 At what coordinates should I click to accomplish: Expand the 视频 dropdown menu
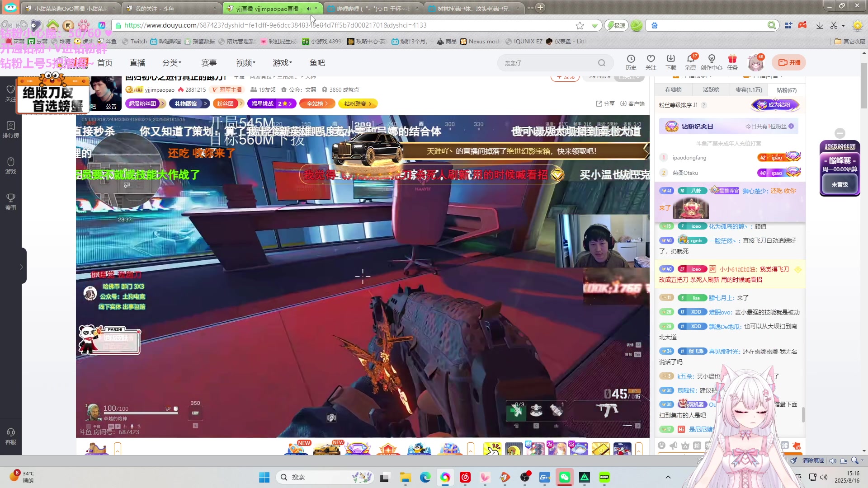[x=246, y=63]
